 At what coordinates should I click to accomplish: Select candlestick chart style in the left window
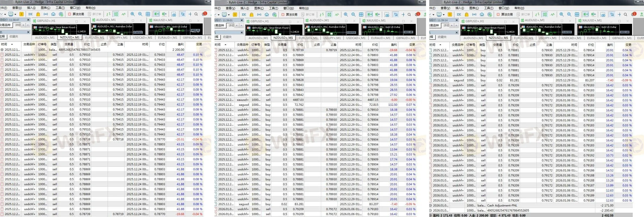click(x=116, y=14)
